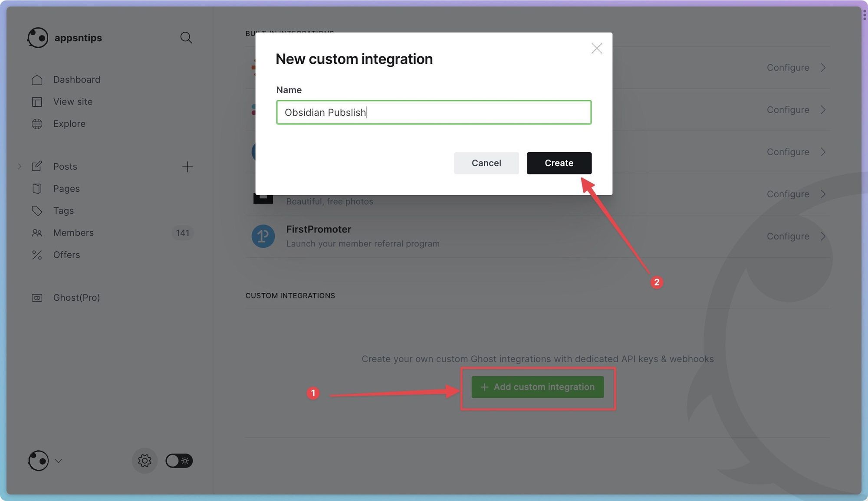
Task: Click the Search icon at top
Action: coord(187,38)
